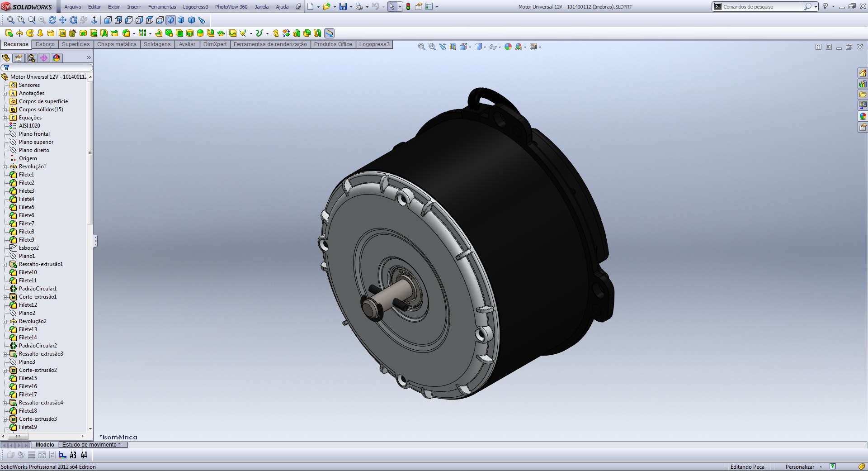Select the Linear Pattern tool
868x471 pixels.
[x=142, y=33]
